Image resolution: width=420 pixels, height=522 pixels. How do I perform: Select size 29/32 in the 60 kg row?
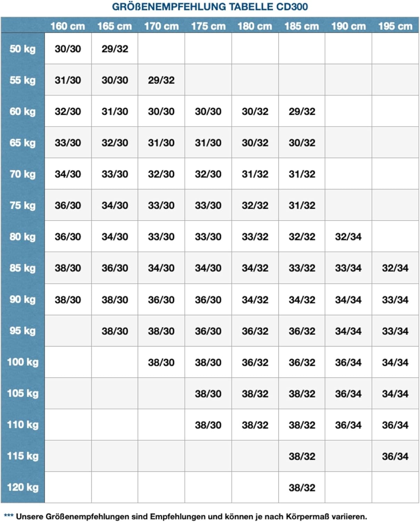tap(302, 111)
